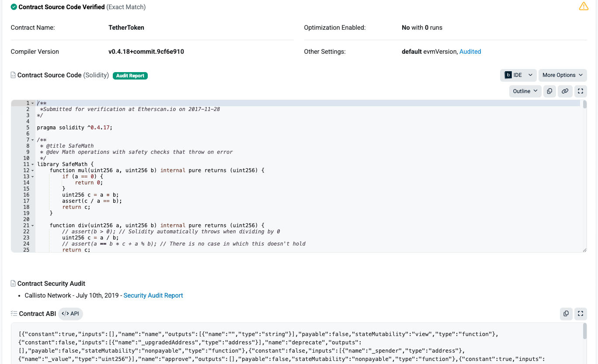Click the 'Optimization Enabled:' label

tap(335, 28)
